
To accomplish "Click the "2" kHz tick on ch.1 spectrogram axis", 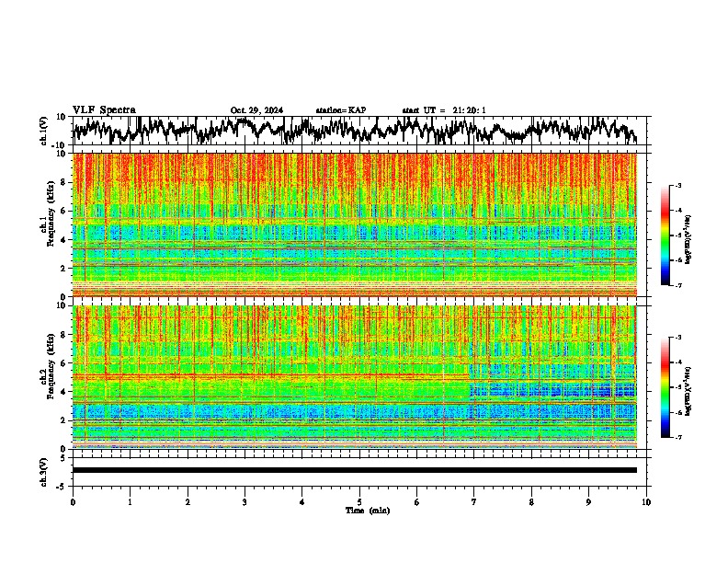I will click(65, 268).
